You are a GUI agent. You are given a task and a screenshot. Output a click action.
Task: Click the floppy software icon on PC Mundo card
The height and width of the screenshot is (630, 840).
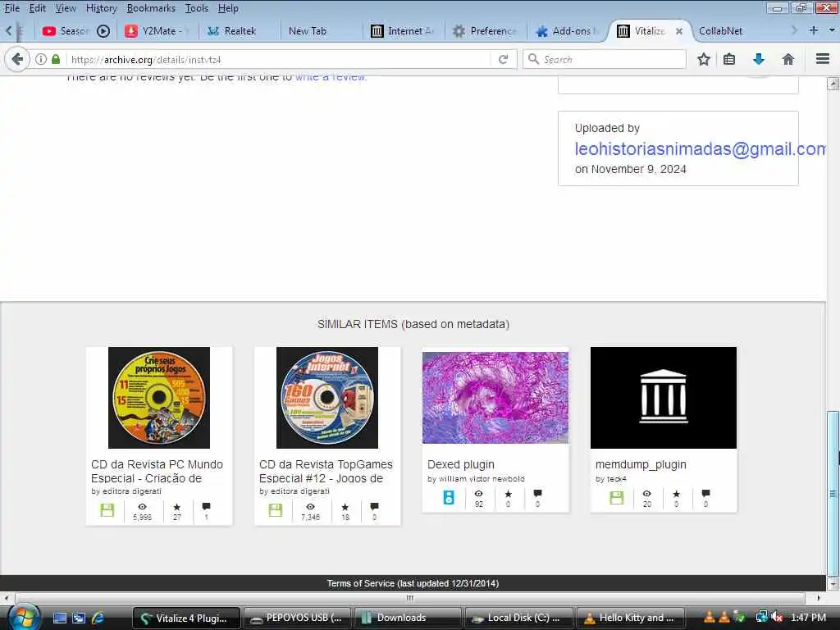tap(107, 510)
